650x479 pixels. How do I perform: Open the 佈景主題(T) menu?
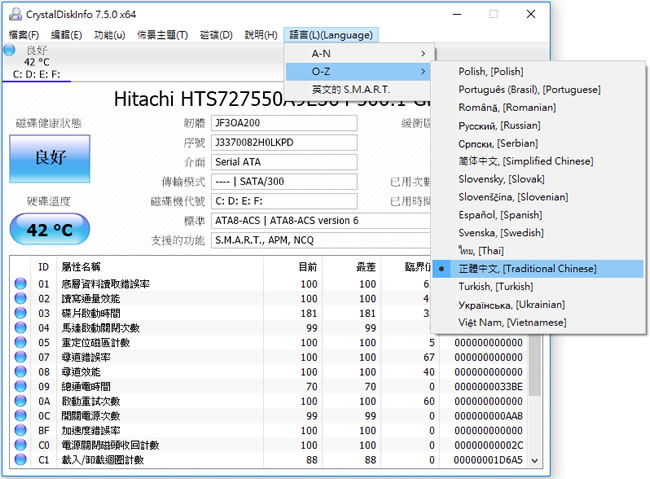tap(162, 35)
